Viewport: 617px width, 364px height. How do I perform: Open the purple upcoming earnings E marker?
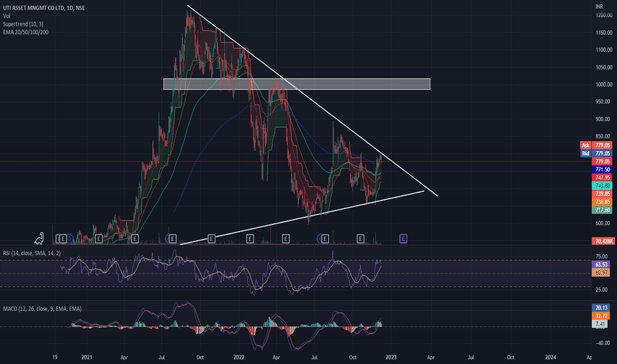pyautogui.click(x=403, y=238)
